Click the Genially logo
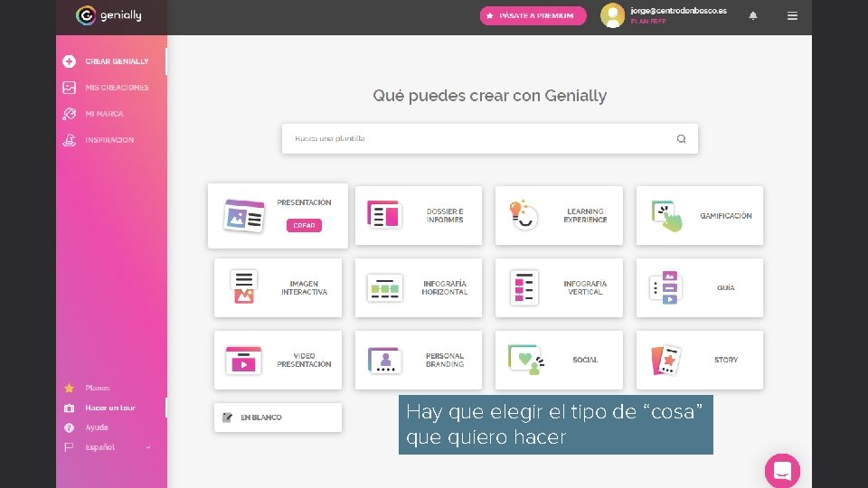This screenshot has width=868, height=488. [x=108, y=15]
